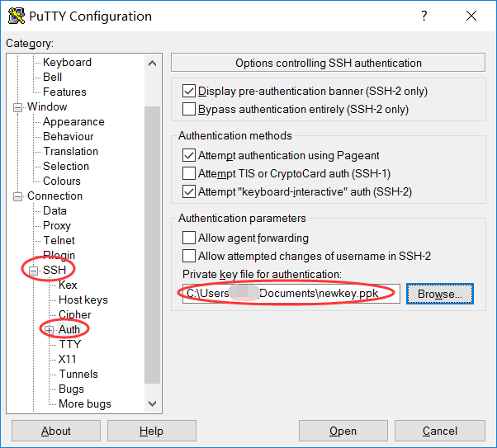Collapse the SSH tree node
Screen dimensions: 497x448
[33, 271]
